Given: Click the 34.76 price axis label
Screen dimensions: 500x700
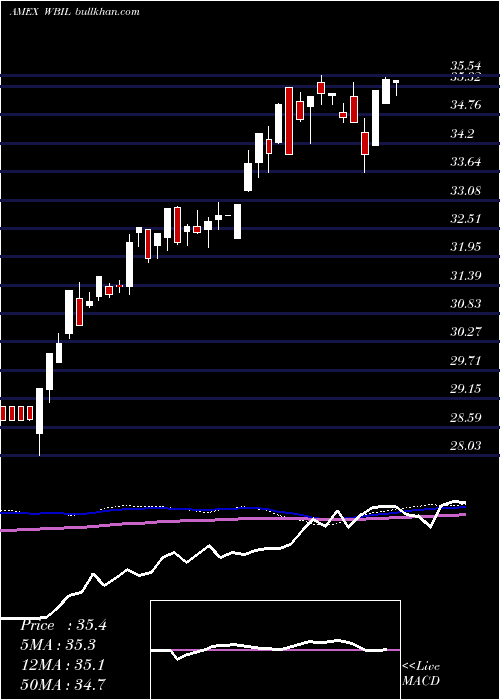Looking at the screenshot, I should click(466, 105).
